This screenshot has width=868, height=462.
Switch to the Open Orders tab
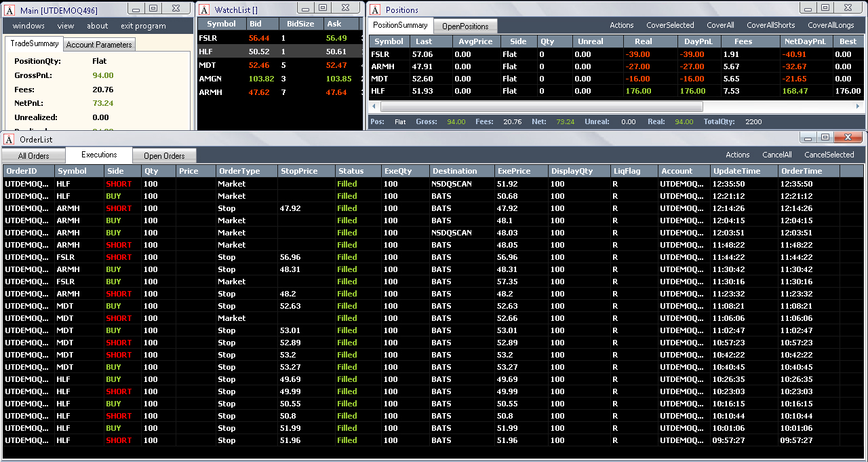pos(164,156)
